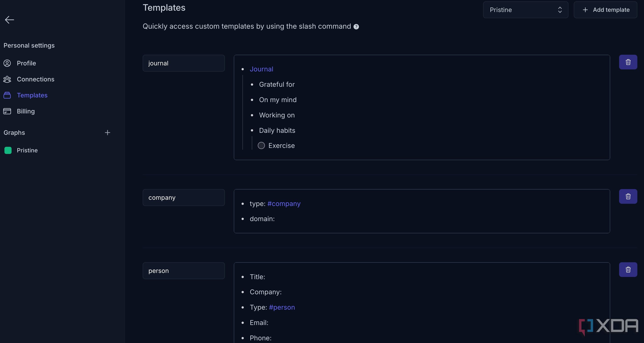The width and height of the screenshot is (644, 343).
Task: Toggle the Exercise habit checkbox
Action: [x=261, y=146]
